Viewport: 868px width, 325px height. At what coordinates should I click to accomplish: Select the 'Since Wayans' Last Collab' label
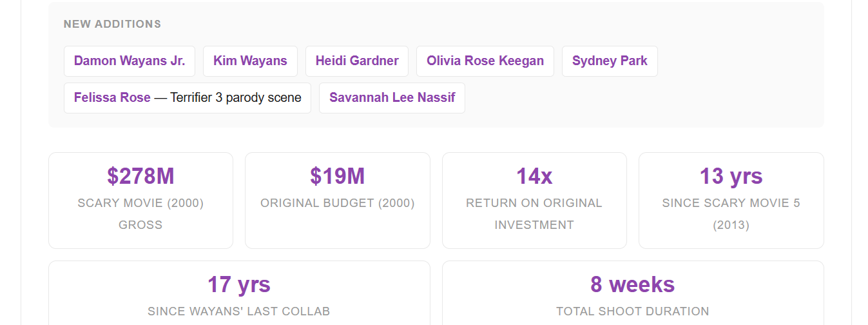[239, 311]
